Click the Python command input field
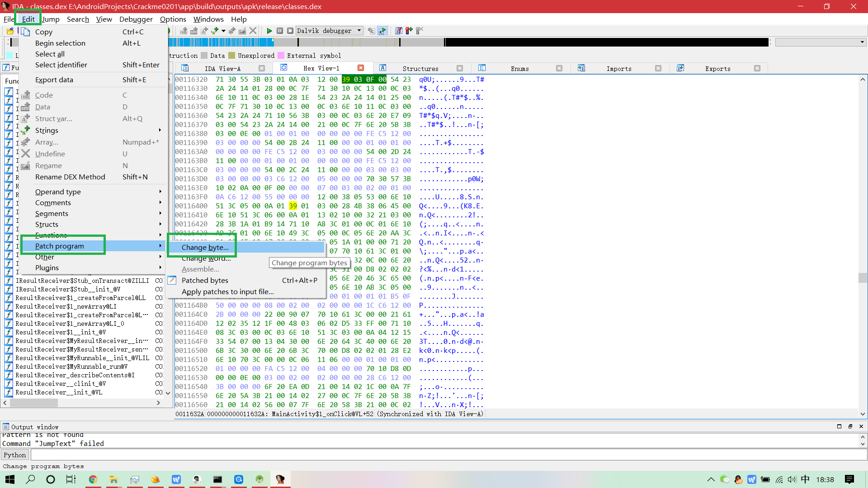This screenshot has height=488, width=868. (448, 455)
